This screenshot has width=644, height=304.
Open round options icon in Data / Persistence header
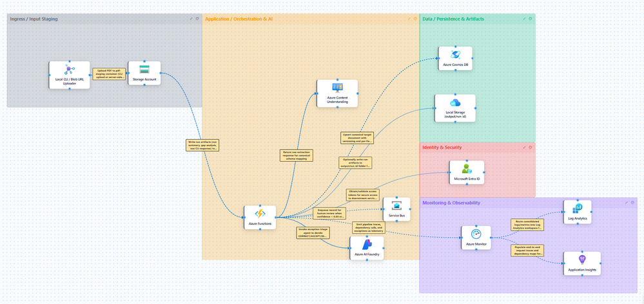531,19
